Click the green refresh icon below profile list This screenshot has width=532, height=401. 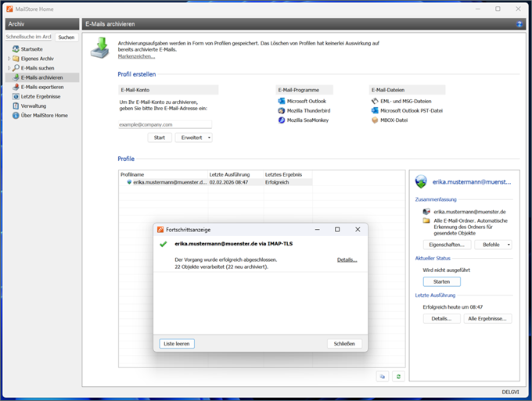(x=398, y=376)
